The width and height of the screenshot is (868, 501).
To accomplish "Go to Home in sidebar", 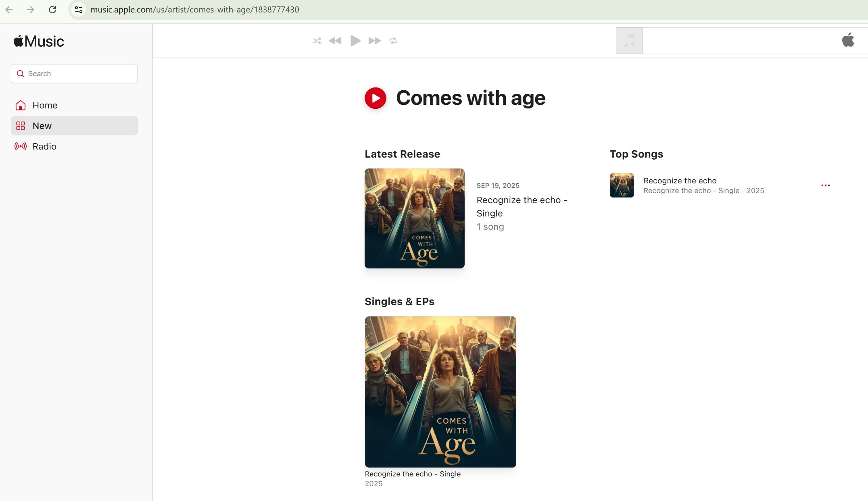I will click(45, 105).
